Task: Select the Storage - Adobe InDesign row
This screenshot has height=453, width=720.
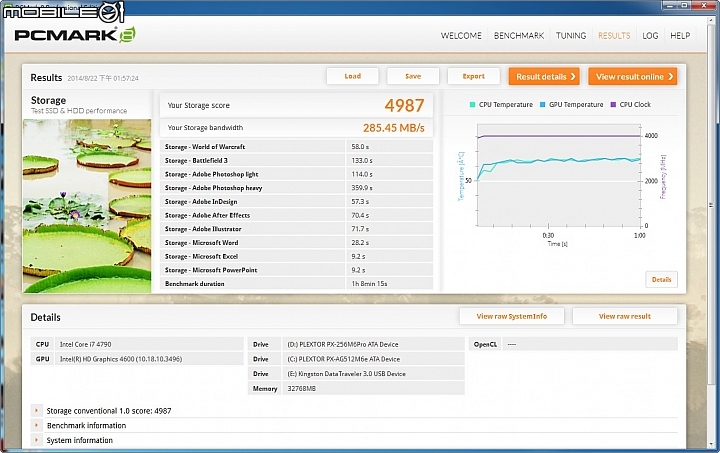Action: 296,201
